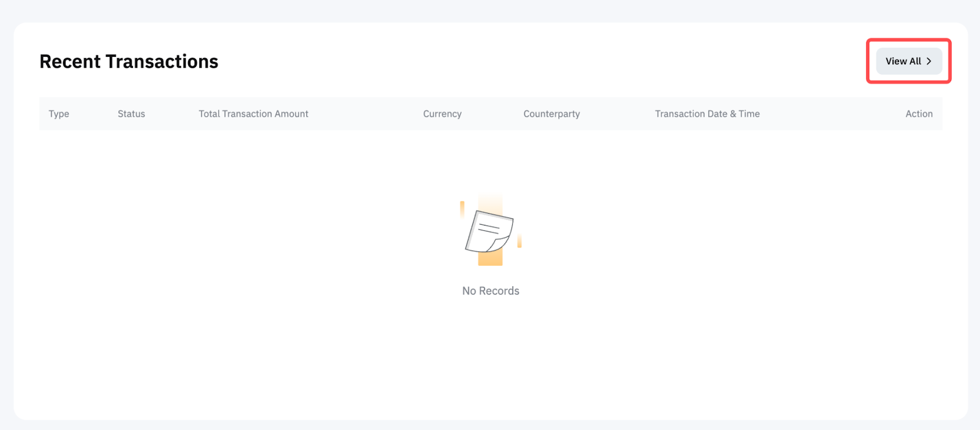The width and height of the screenshot is (980, 430).
Task: Click the small orange dash right of document
Action: 519,241
